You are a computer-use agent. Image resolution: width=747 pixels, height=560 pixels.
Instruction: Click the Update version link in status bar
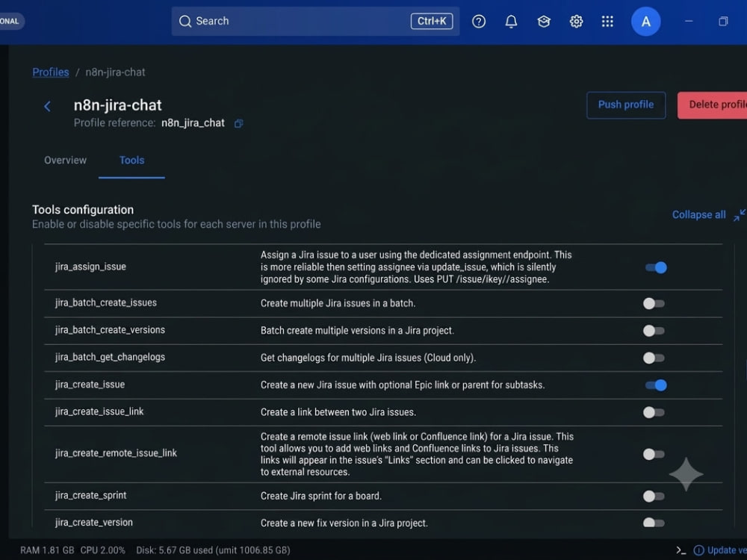[x=727, y=550]
